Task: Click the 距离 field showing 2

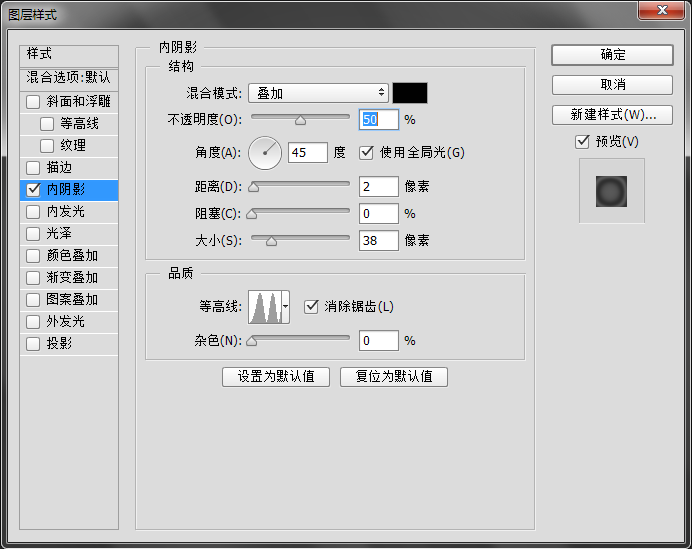Action: pyautogui.click(x=379, y=187)
